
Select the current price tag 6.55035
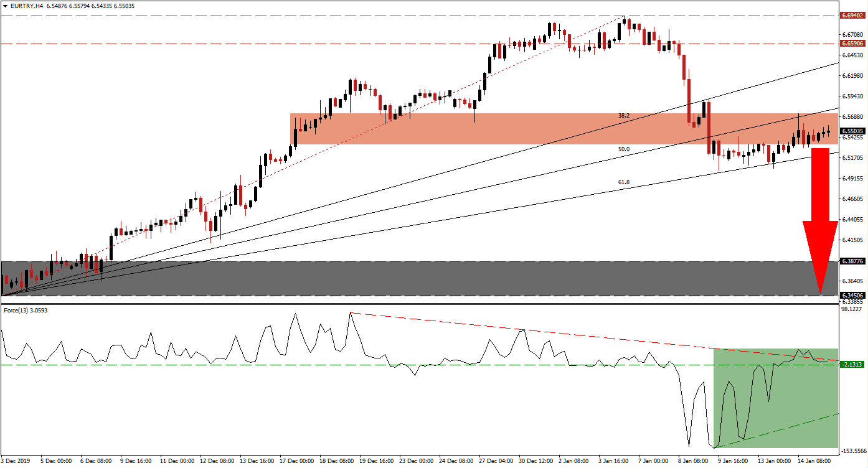(852, 131)
